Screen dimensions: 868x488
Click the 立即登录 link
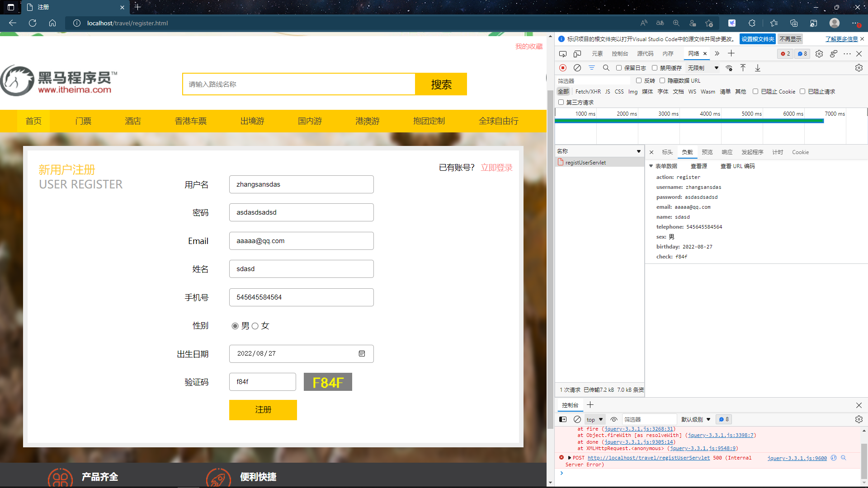click(x=496, y=168)
